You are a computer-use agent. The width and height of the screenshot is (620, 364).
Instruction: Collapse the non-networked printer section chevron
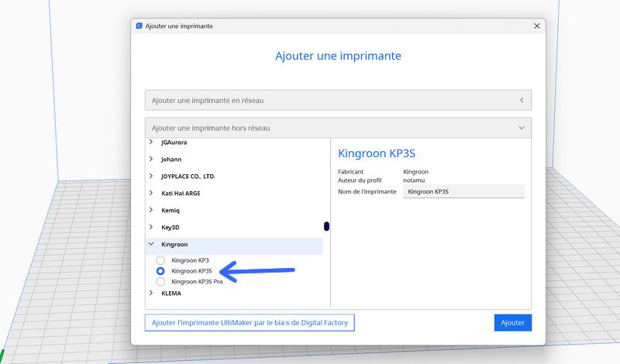[522, 128]
